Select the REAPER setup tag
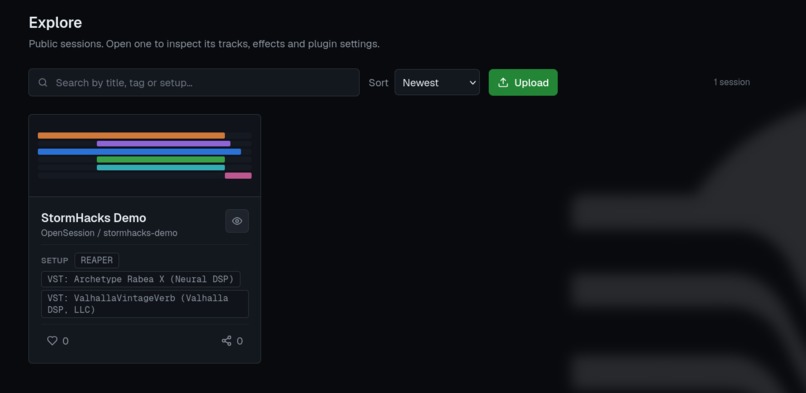This screenshot has height=393, width=806. [97, 260]
